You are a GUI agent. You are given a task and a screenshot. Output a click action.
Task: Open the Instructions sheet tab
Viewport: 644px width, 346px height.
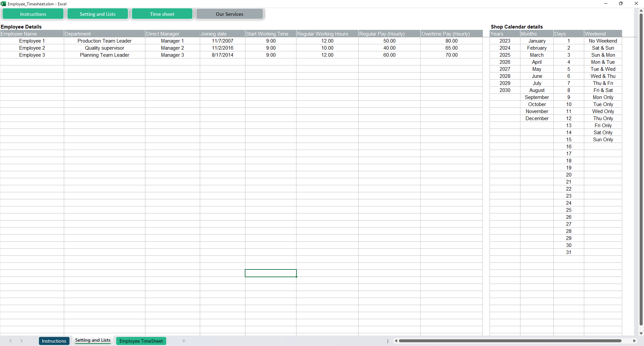pyautogui.click(x=54, y=341)
